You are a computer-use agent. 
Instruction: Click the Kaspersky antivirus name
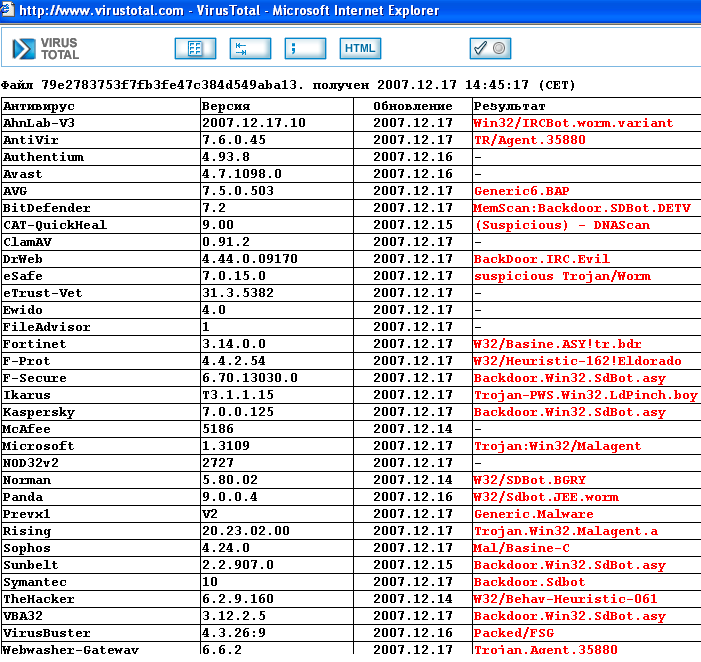click(x=39, y=412)
